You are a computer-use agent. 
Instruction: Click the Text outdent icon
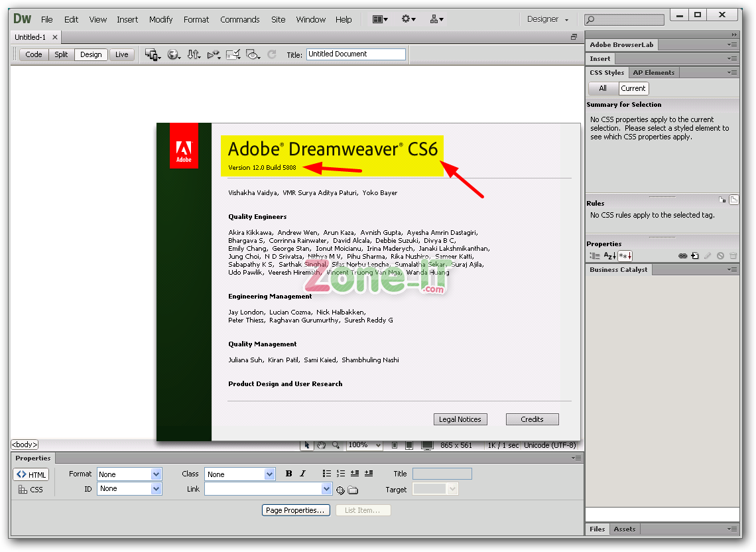[355, 473]
